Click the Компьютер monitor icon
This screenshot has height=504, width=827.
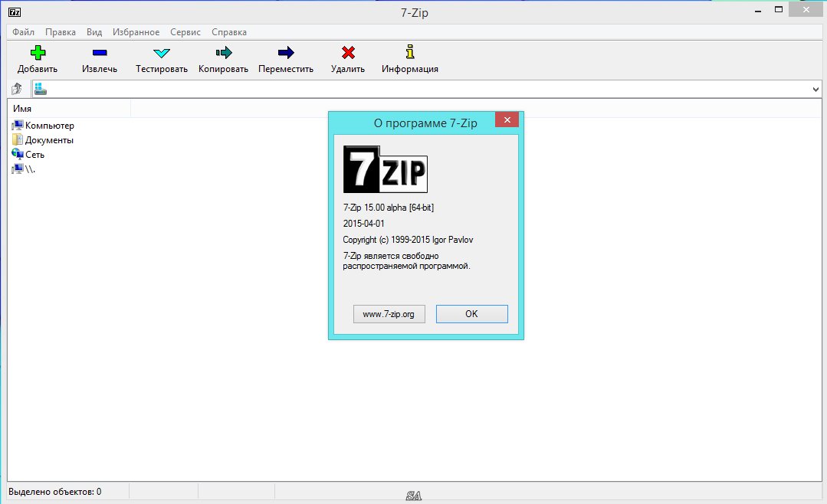pos(18,125)
